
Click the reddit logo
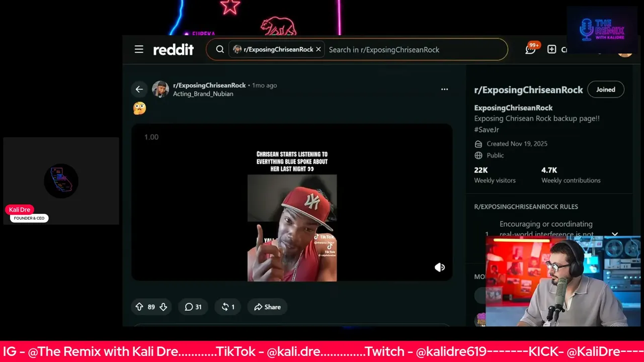coord(174,49)
